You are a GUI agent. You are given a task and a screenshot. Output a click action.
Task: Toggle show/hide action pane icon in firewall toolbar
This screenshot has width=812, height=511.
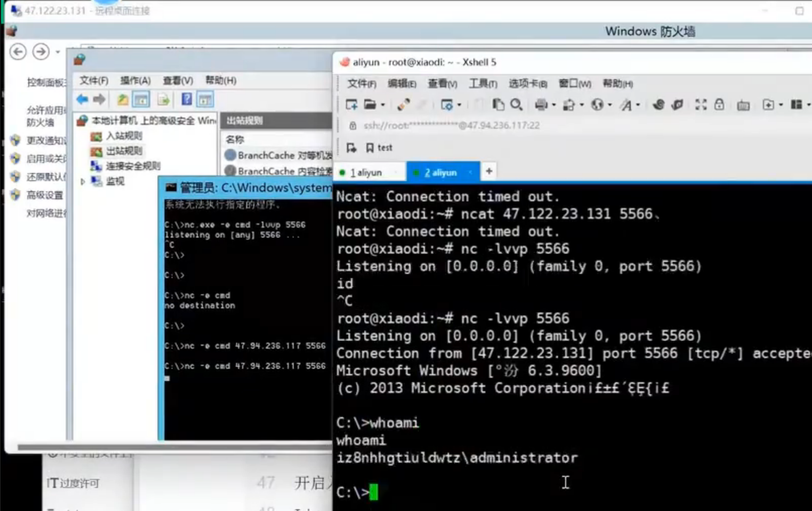205,99
